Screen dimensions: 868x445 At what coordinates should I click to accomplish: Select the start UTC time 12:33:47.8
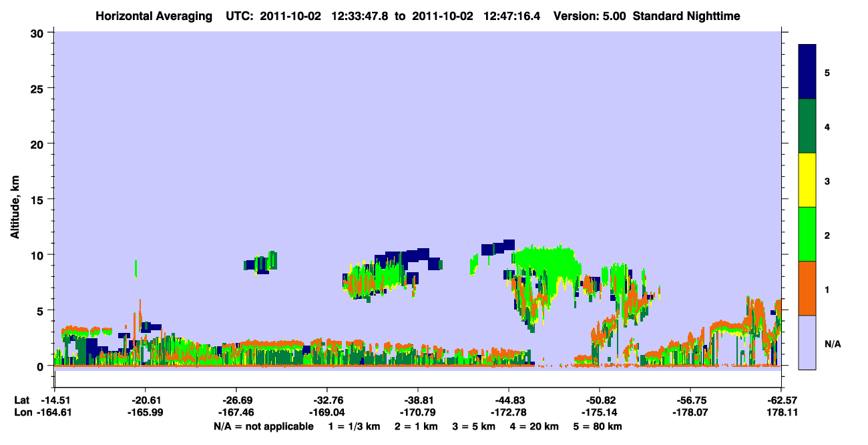[361, 15]
